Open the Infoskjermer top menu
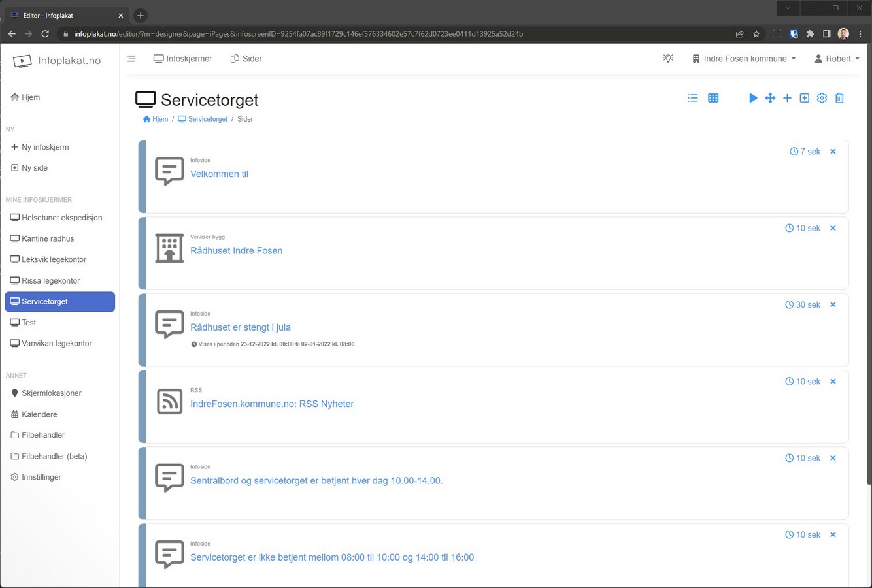This screenshot has height=588, width=872. [x=183, y=59]
